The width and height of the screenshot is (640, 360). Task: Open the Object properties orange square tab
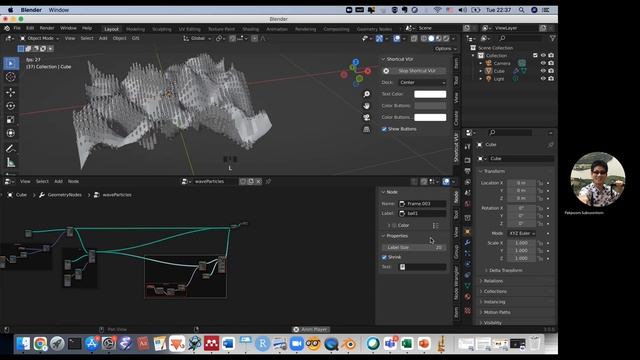[x=468, y=232]
